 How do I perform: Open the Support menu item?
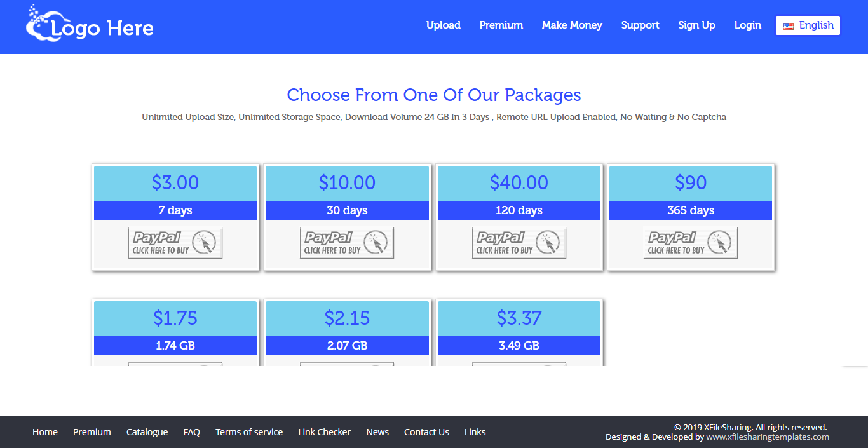click(x=641, y=25)
